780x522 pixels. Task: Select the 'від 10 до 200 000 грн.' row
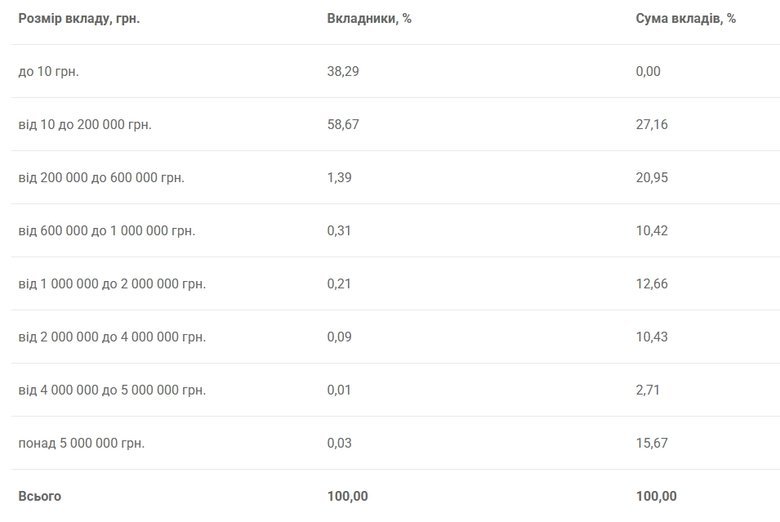pyautogui.click(x=85, y=125)
